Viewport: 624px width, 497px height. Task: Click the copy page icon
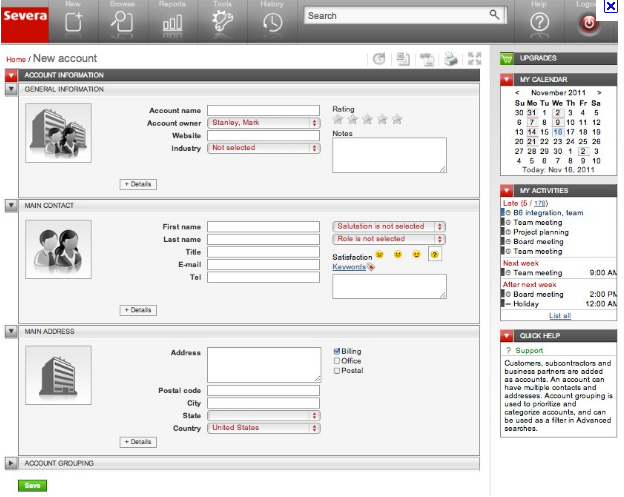click(x=403, y=59)
